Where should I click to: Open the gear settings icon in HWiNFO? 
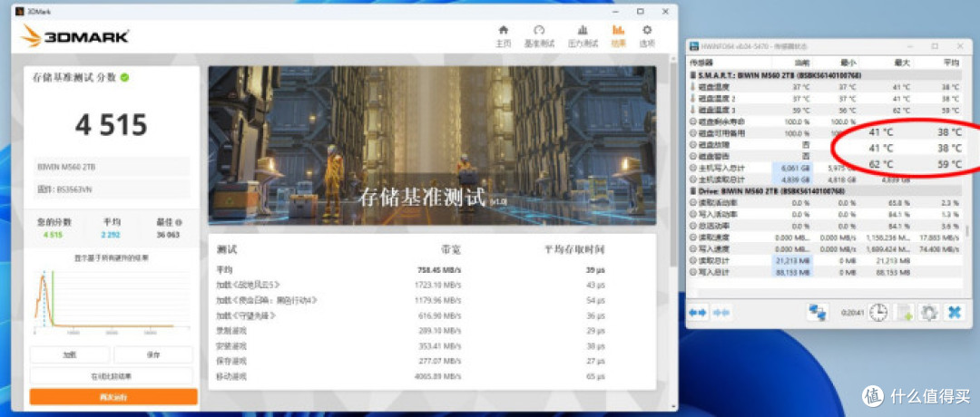(x=929, y=312)
